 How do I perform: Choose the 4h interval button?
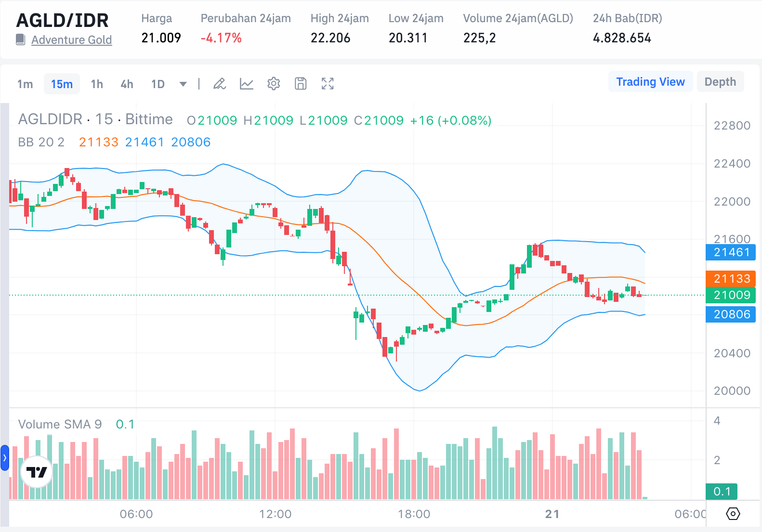click(127, 84)
